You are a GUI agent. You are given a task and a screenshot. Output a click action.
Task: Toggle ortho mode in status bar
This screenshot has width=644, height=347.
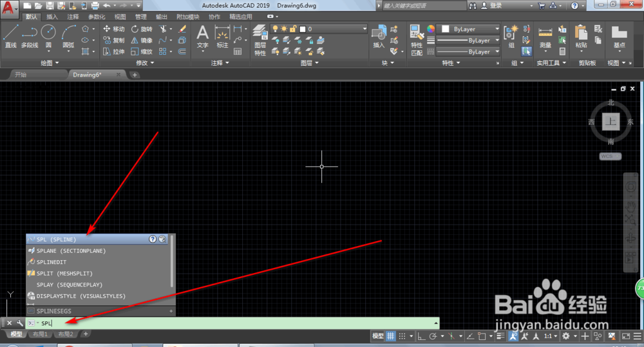[421, 336]
